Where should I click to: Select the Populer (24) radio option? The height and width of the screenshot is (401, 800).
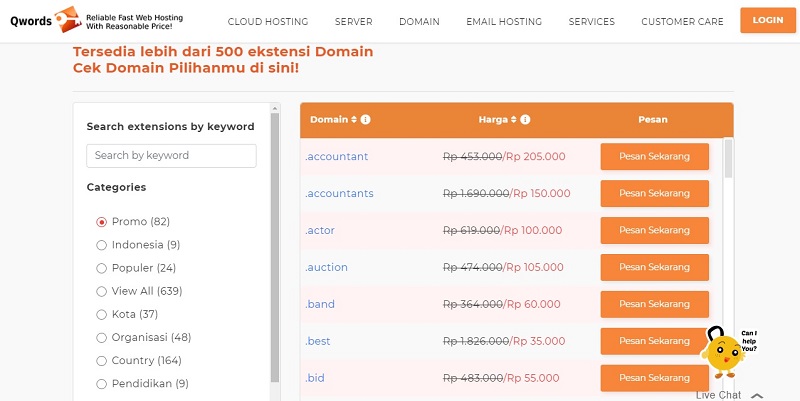[101, 268]
